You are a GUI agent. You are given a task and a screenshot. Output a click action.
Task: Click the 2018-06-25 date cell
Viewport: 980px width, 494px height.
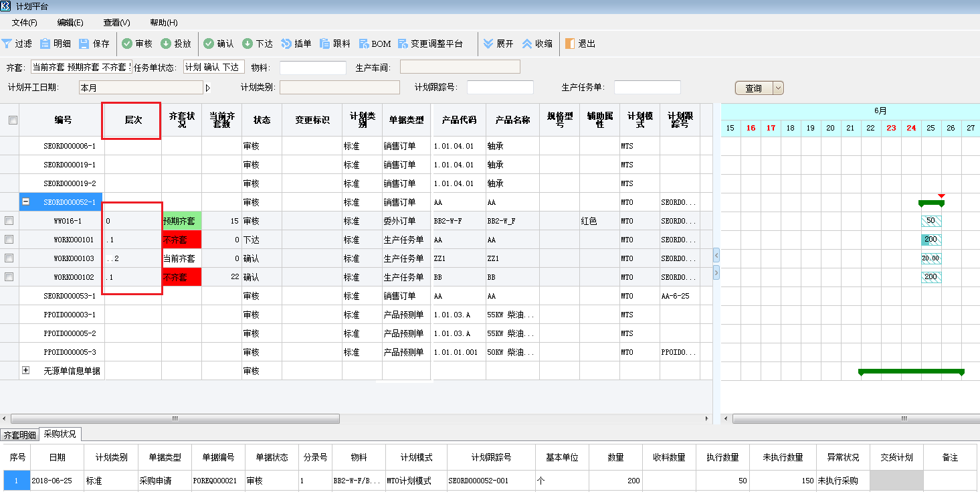pyautogui.click(x=58, y=481)
